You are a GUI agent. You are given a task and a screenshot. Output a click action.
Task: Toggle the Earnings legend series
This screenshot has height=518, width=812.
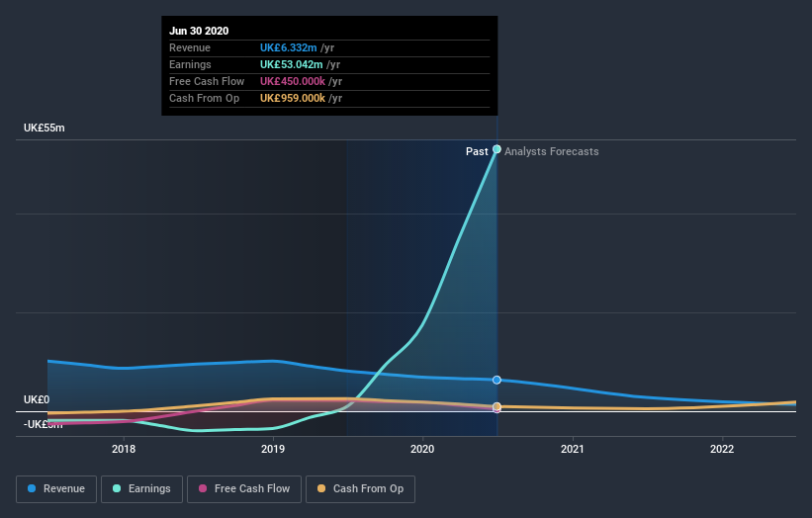(x=141, y=489)
